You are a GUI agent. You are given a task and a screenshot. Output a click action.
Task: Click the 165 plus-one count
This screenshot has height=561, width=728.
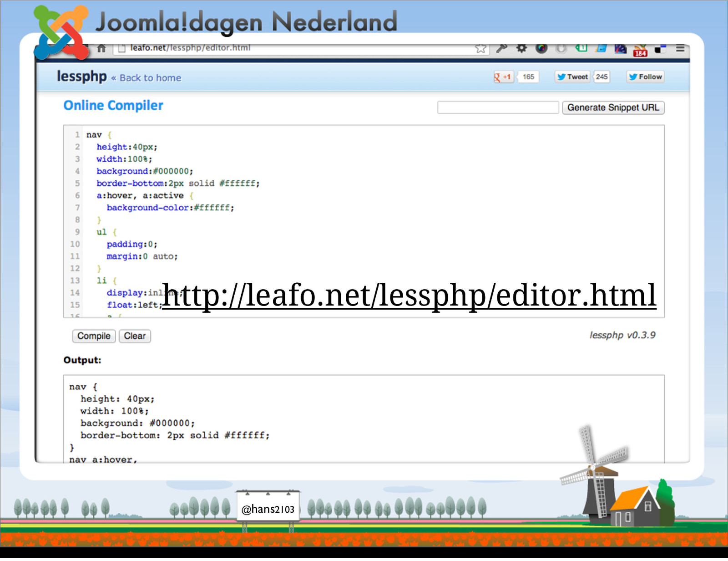click(x=528, y=77)
